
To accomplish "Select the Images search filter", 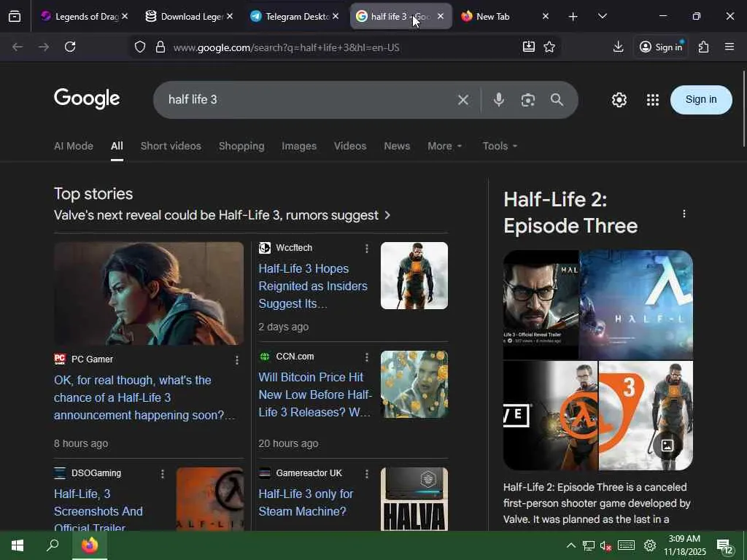I will coord(298,146).
